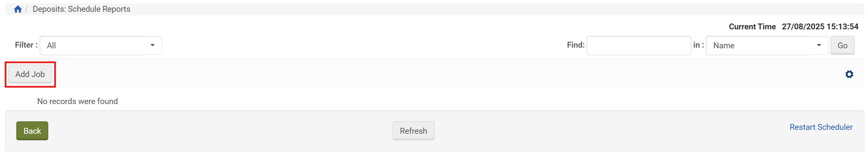
Task: Click the Add Job button
Action: click(x=30, y=74)
